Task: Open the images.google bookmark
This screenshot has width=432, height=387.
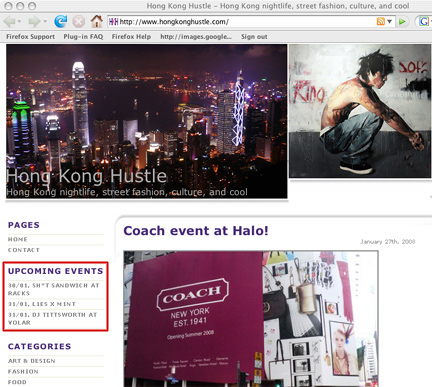Action: click(x=196, y=37)
